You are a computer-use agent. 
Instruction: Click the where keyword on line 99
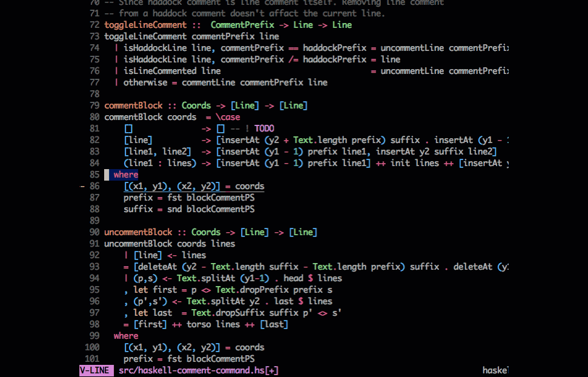coord(126,335)
